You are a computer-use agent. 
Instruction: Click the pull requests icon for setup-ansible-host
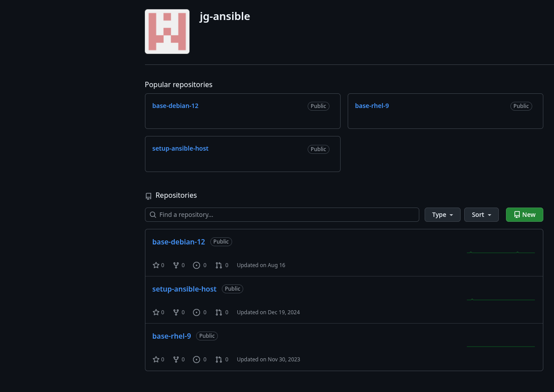(x=219, y=312)
